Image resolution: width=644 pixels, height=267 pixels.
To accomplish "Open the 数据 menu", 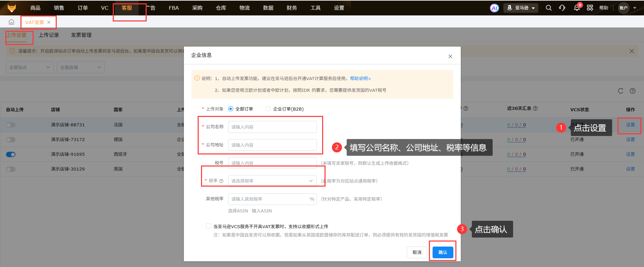I will [268, 8].
